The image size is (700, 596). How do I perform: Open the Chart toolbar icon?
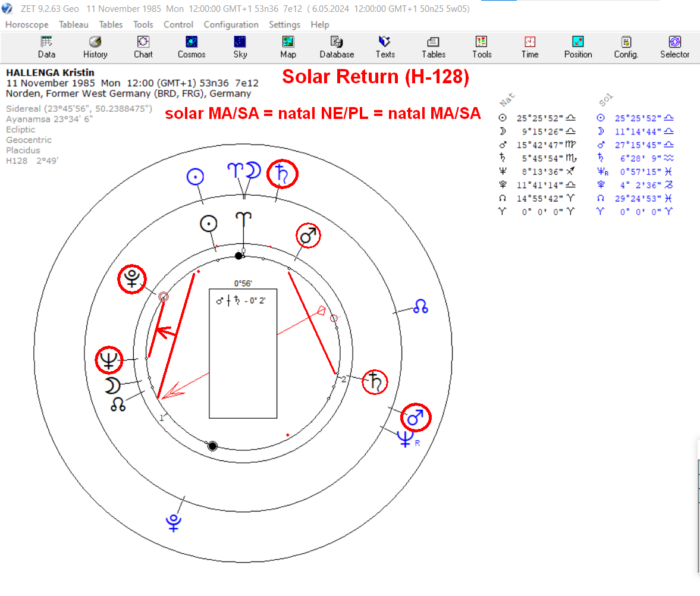(143, 48)
